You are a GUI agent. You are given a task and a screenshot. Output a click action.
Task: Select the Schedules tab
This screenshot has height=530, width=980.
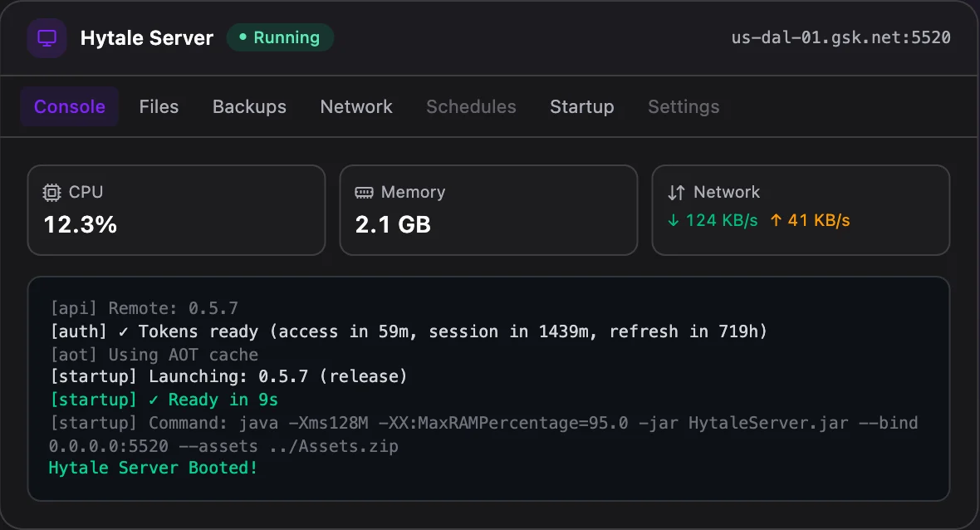coord(471,107)
